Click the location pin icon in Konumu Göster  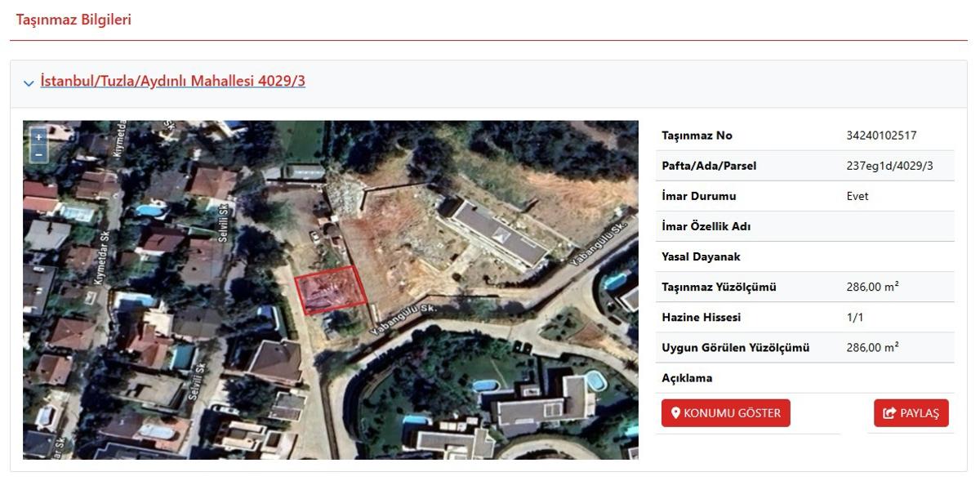(675, 413)
